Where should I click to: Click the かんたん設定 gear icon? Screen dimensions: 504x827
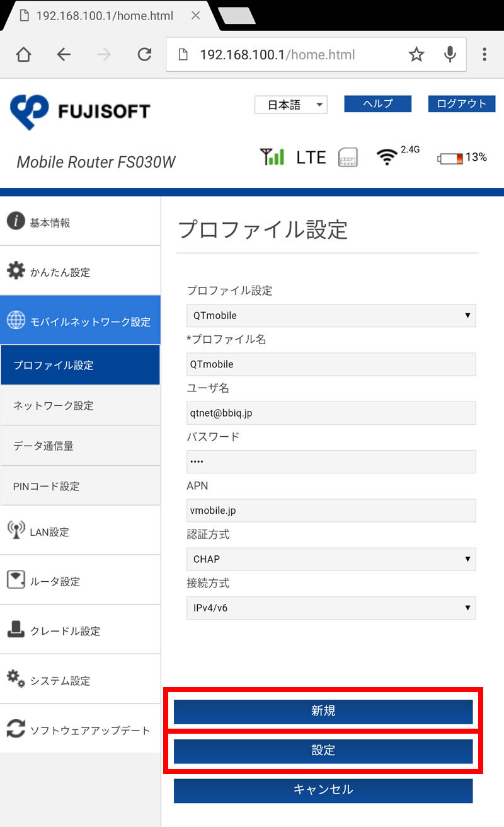click(x=17, y=270)
